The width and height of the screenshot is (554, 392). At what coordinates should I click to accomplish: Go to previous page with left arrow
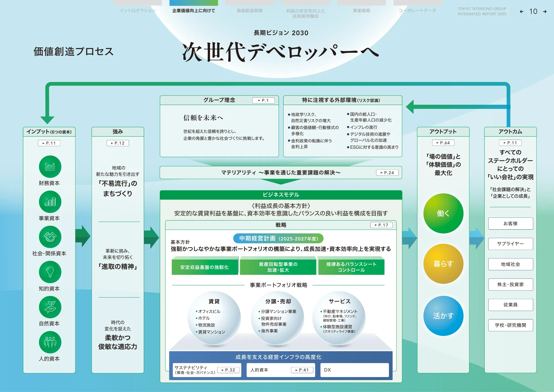click(522, 12)
